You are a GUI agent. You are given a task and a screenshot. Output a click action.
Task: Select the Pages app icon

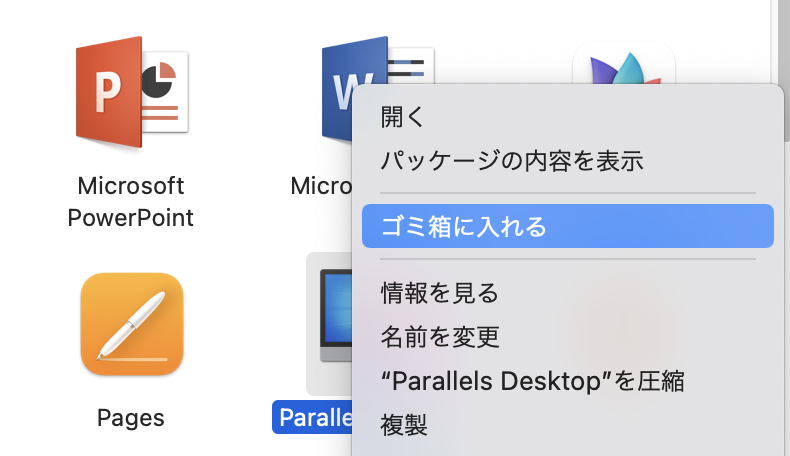click(x=132, y=324)
